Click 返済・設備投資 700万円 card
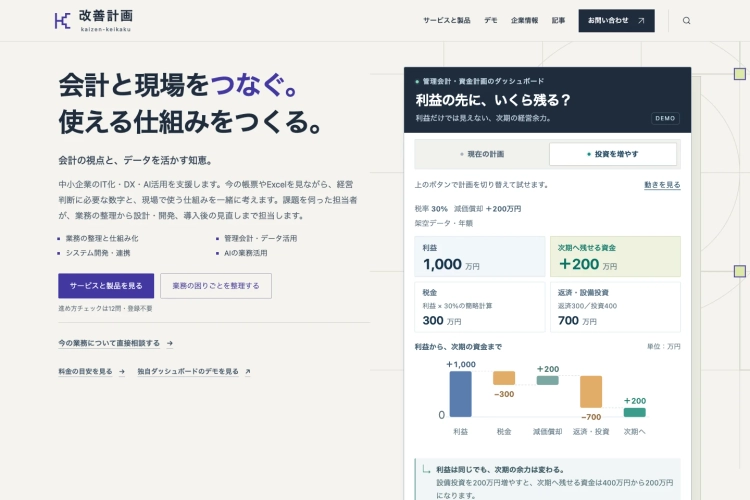This screenshot has width=750, height=500. click(x=615, y=307)
